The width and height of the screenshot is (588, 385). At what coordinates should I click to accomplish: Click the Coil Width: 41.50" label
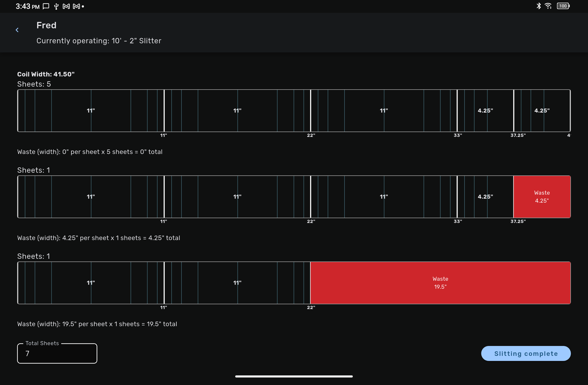click(x=46, y=74)
